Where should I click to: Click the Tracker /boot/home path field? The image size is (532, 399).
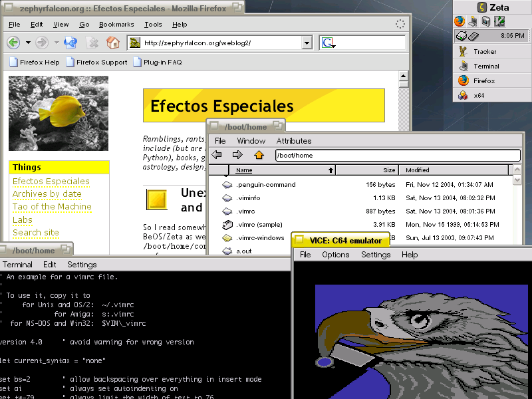click(x=397, y=155)
